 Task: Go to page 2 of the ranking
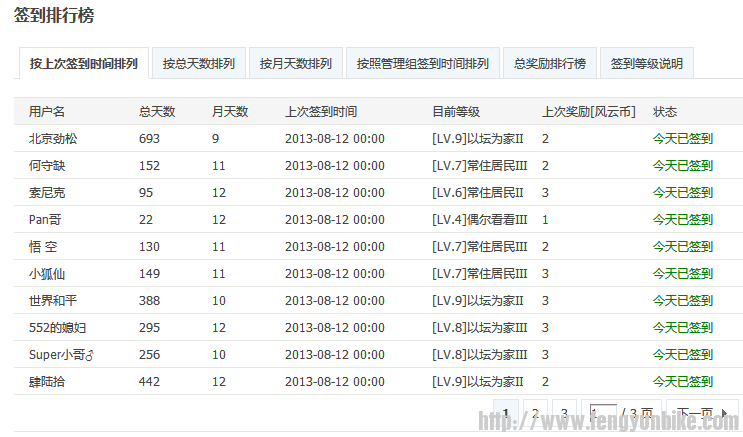click(536, 413)
